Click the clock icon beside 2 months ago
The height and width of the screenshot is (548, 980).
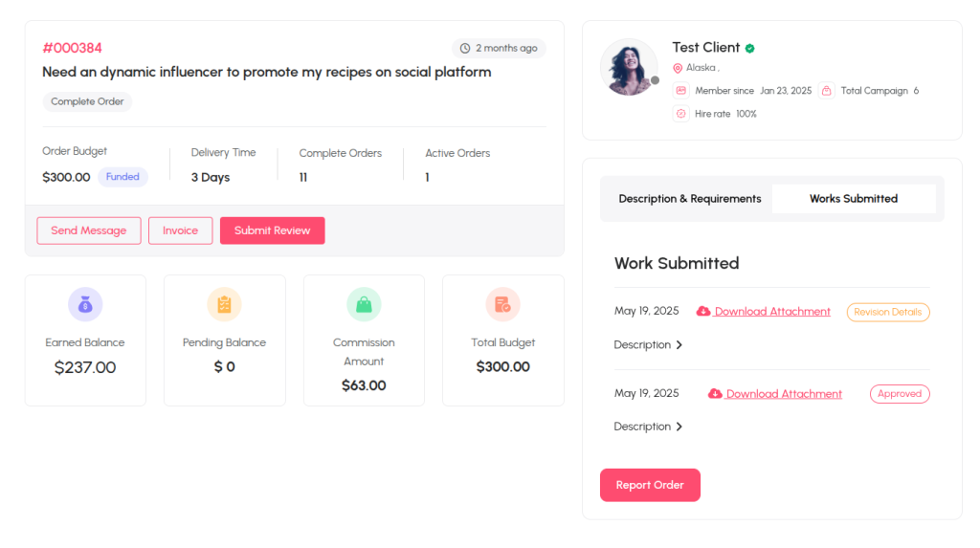point(465,48)
